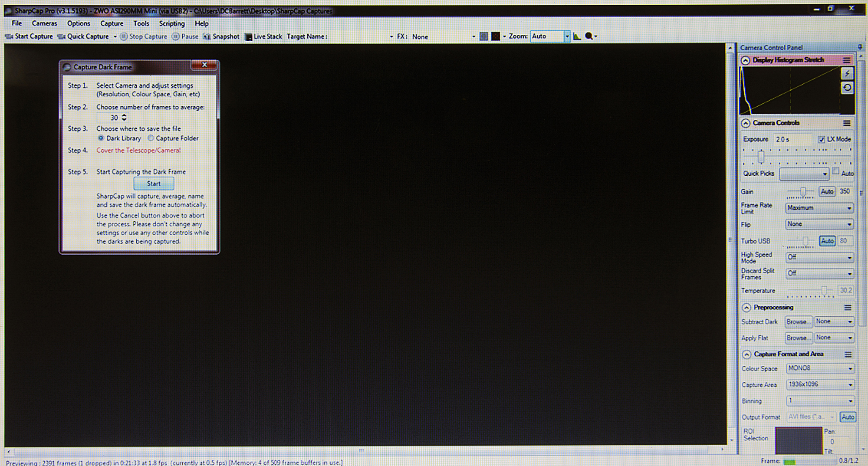Click Browse for Apply Flat
The width and height of the screenshot is (868, 466).
[x=798, y=338]
